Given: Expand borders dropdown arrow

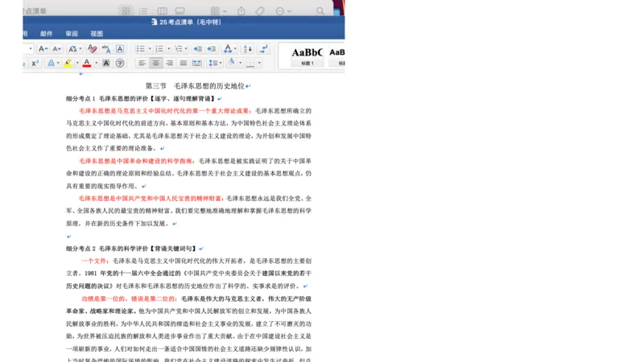Looking at the screenshot, I should [259, 63].
